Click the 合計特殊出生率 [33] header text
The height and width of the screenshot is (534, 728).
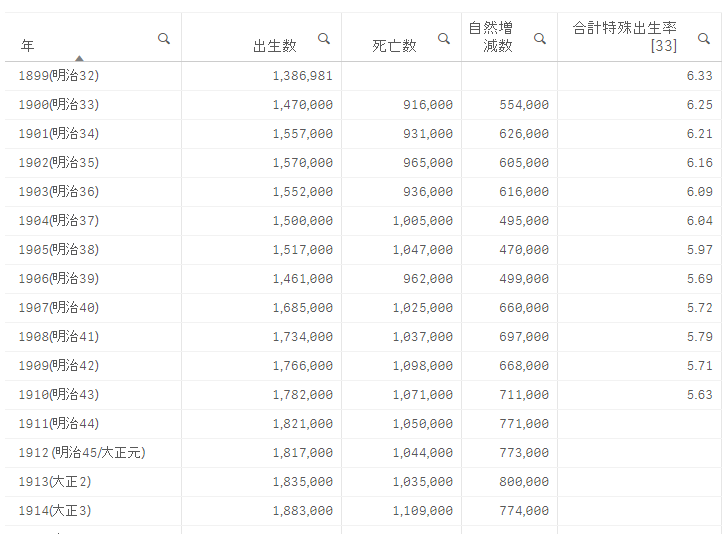point(625,37)
